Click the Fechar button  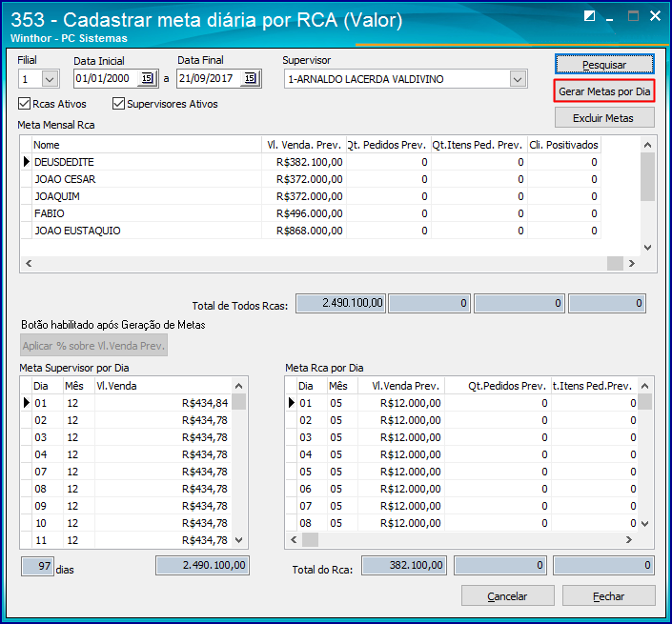[x=608, y=595]
